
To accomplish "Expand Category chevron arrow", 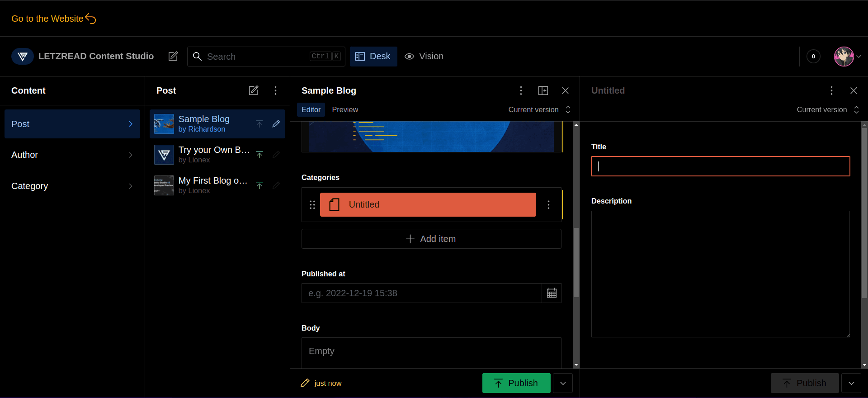I will 131,186.
